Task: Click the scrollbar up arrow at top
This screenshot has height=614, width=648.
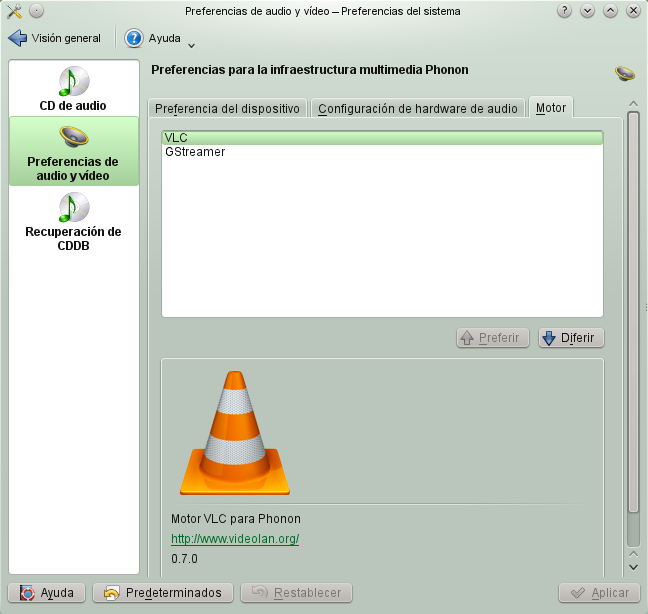Action: click(633, 103)
